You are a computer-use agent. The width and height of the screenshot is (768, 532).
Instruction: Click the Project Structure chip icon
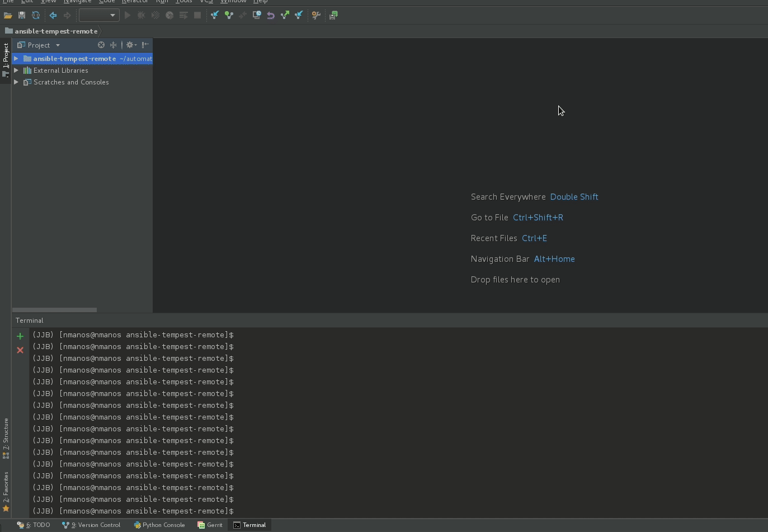(333, 16)
